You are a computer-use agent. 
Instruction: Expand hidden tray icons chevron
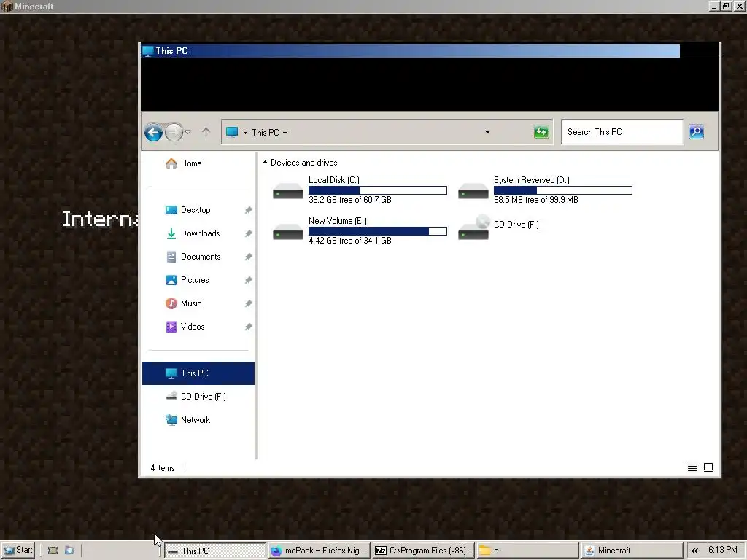[x=695, y=551]
